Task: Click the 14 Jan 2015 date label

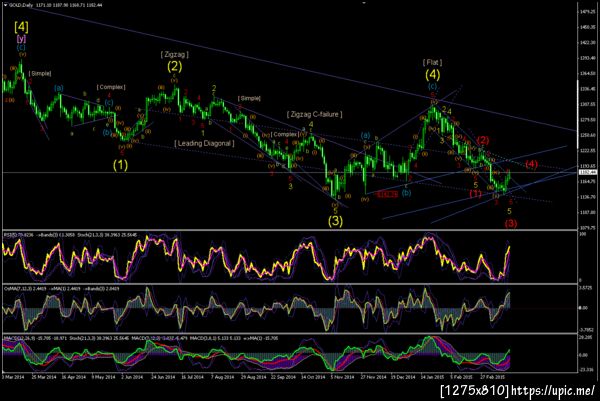Action: click(433, 377)
